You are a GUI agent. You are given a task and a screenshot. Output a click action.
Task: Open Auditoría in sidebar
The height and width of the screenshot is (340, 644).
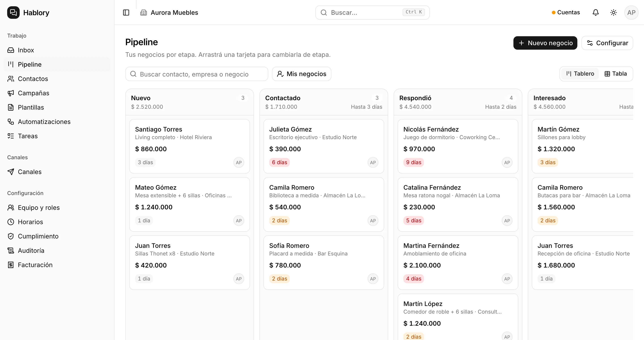57,251
